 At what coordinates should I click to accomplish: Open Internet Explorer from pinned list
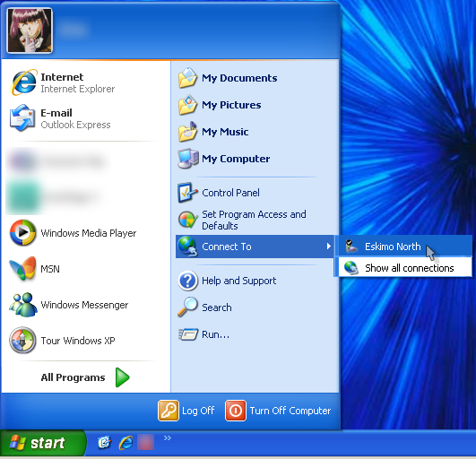[x=23, y=82]
